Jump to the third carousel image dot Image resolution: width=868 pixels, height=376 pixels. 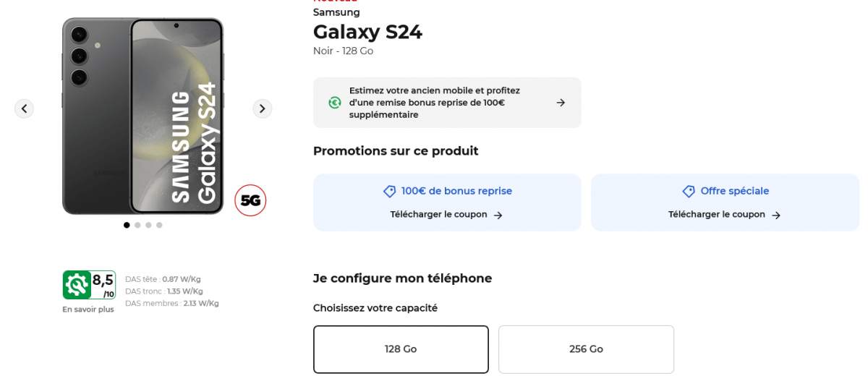148,225
